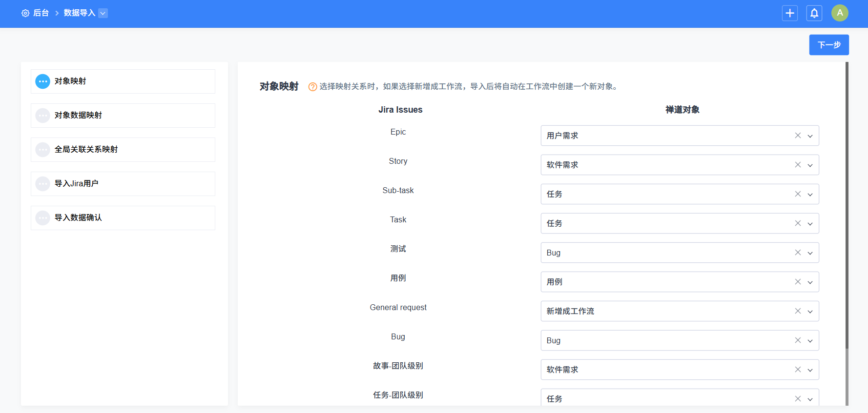Click the 下一步 button
The image size is (868, 413).
(x=829, y=45)
